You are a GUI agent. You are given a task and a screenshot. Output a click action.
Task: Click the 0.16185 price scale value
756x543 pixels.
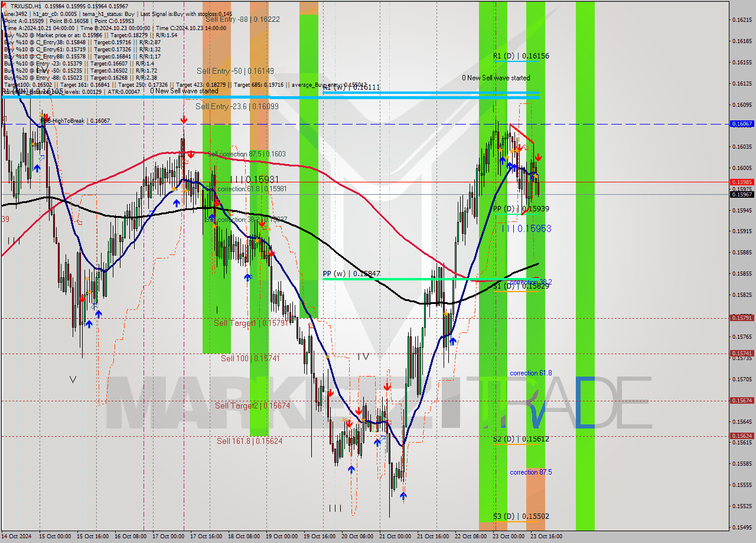(742, 41)
